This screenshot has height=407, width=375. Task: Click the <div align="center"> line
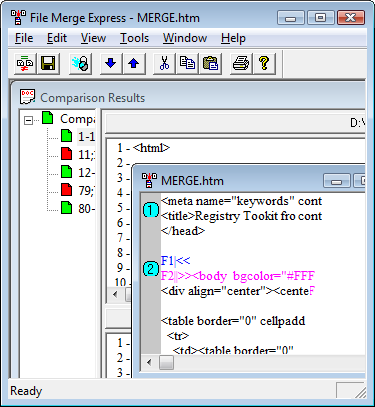click(x=237, y=291)
